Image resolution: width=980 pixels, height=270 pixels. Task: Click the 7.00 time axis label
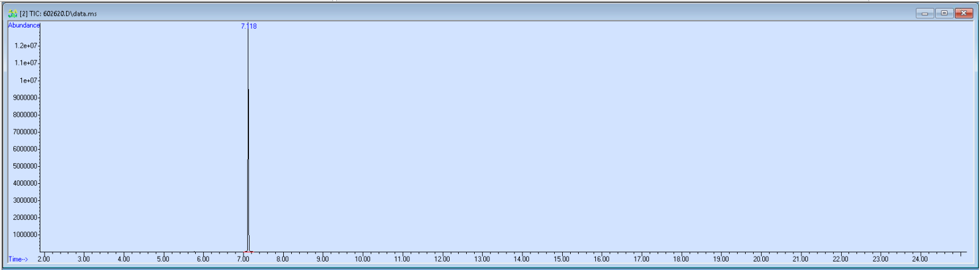[243, 259]
